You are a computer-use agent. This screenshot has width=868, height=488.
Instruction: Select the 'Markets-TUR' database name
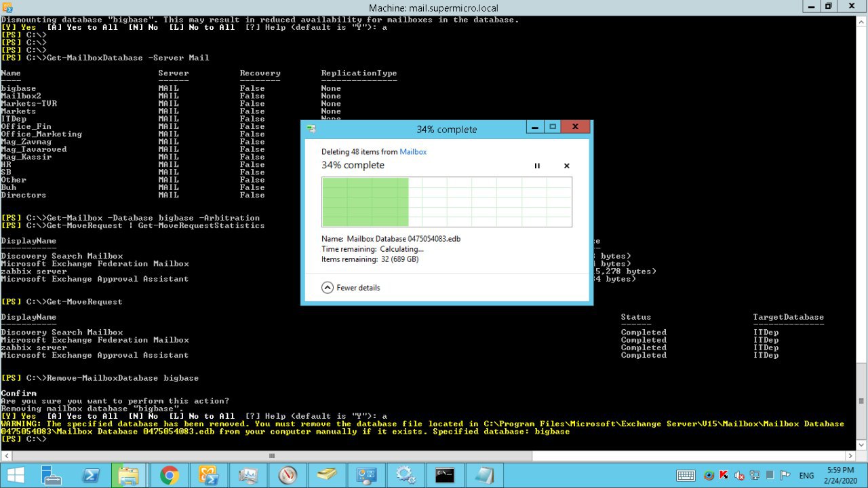tap(28, 103)
